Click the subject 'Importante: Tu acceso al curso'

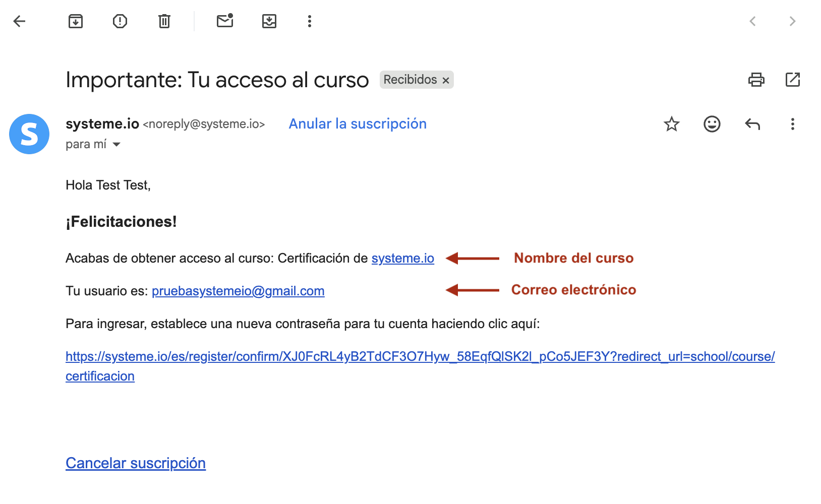pyautogui.click(x=217, y=80)
